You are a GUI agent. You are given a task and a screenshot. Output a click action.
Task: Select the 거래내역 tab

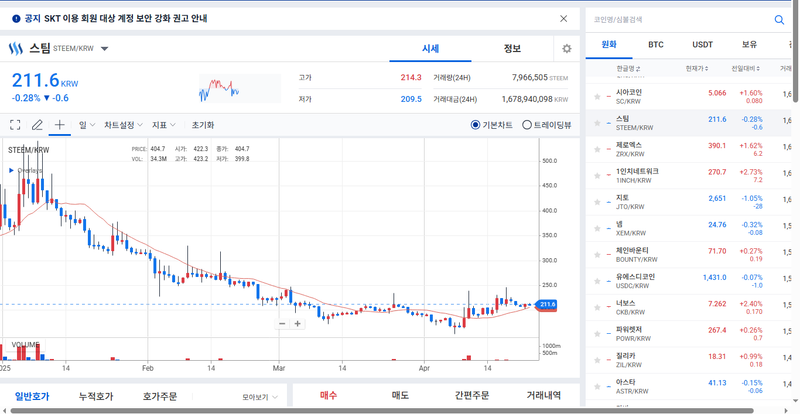[x=543, y=395]
